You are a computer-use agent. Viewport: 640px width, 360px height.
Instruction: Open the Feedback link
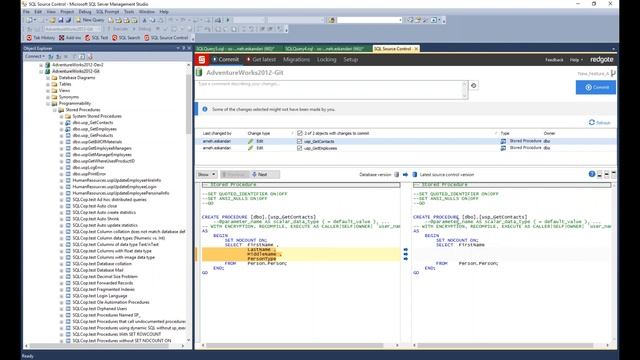[554, 60]
